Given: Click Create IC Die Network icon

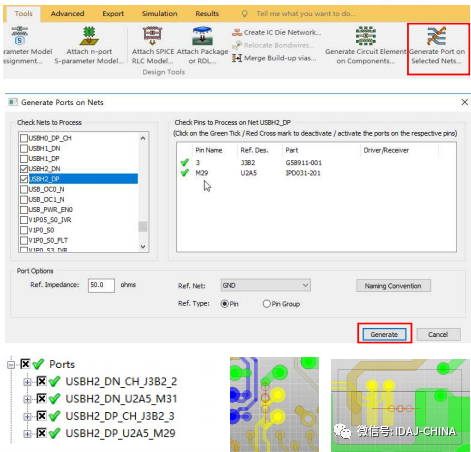Looking at the screenshot, I should click(237, 33).
